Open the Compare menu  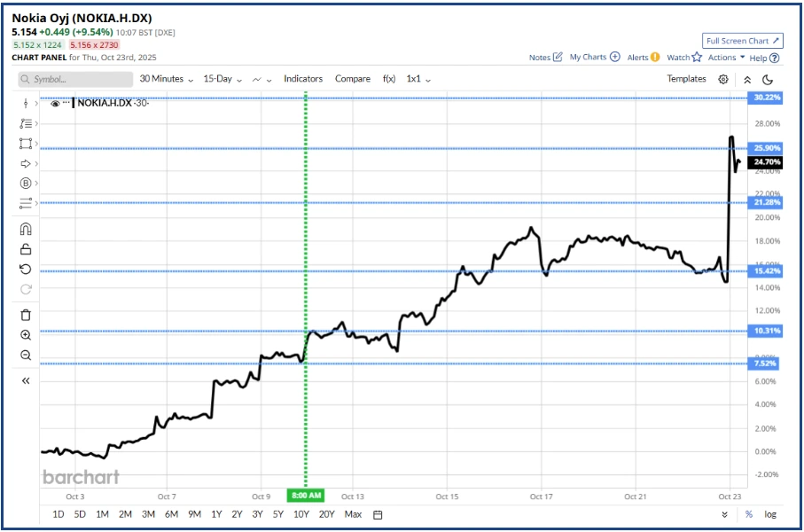[352, 79]
